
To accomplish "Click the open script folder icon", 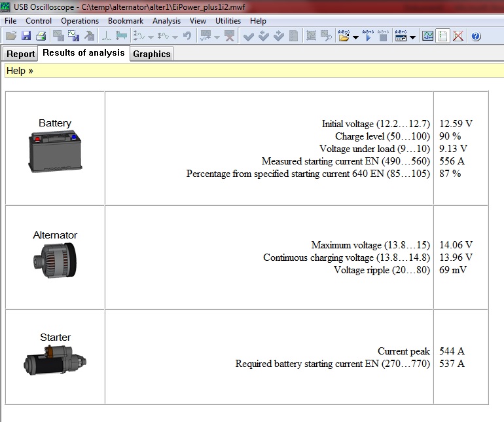I will [344, 37].
